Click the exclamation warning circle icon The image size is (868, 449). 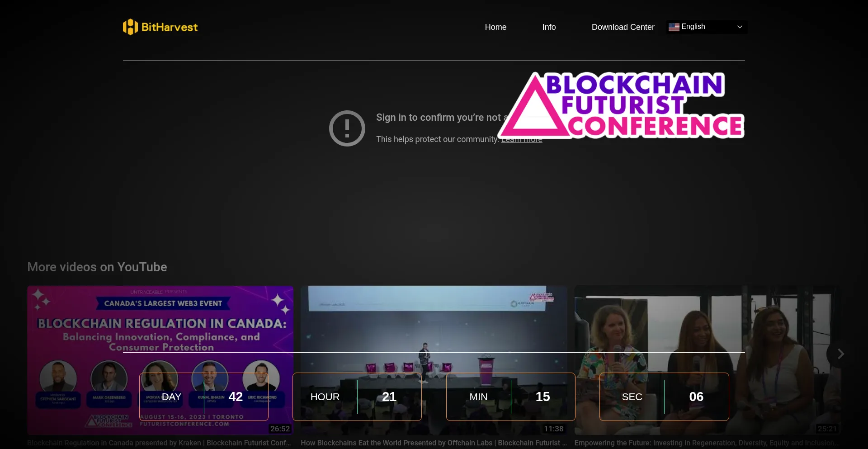pyautogui.click(x=347, y=128)
